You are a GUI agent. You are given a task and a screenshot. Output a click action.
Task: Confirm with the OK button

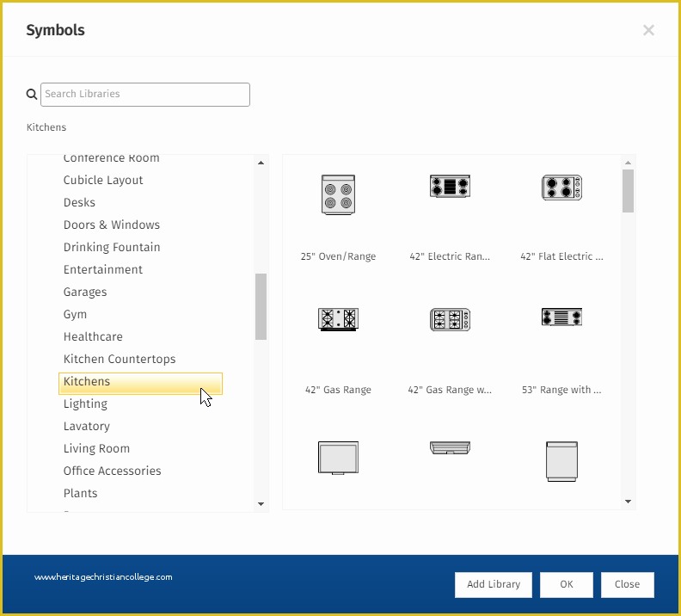coord(567,584)
